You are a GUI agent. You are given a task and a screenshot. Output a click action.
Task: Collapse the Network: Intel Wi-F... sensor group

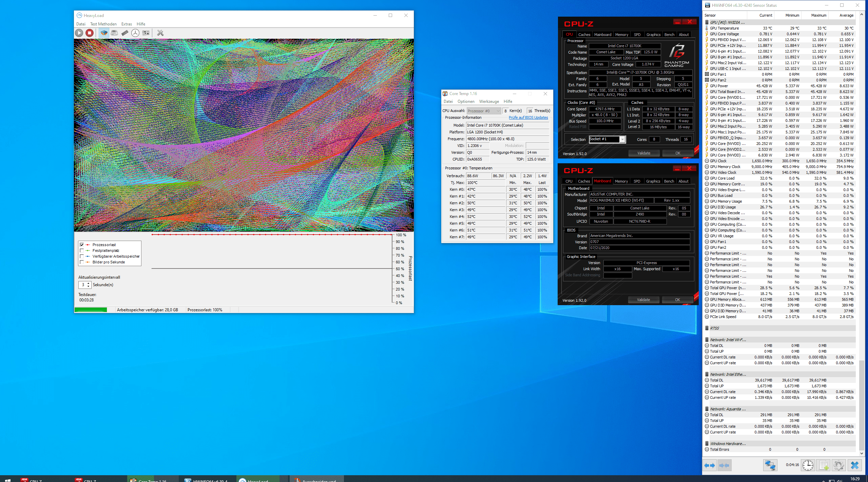pyautogui.click(x=707, y=340)
